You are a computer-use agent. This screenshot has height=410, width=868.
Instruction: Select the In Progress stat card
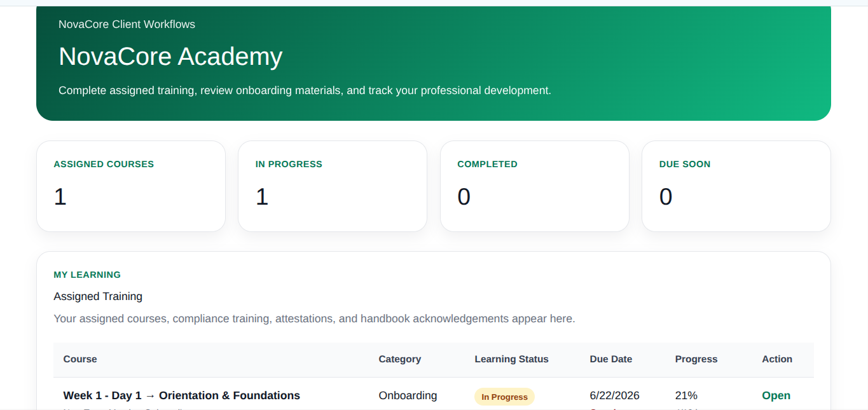(333, 186)
